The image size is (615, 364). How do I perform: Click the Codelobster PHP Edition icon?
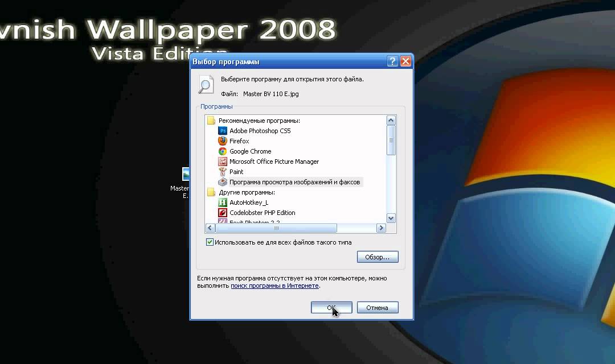223,213
